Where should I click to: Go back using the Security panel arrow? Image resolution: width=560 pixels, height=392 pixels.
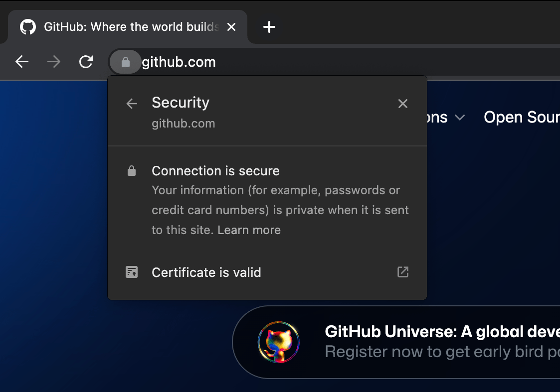click(x=131, y=103)
